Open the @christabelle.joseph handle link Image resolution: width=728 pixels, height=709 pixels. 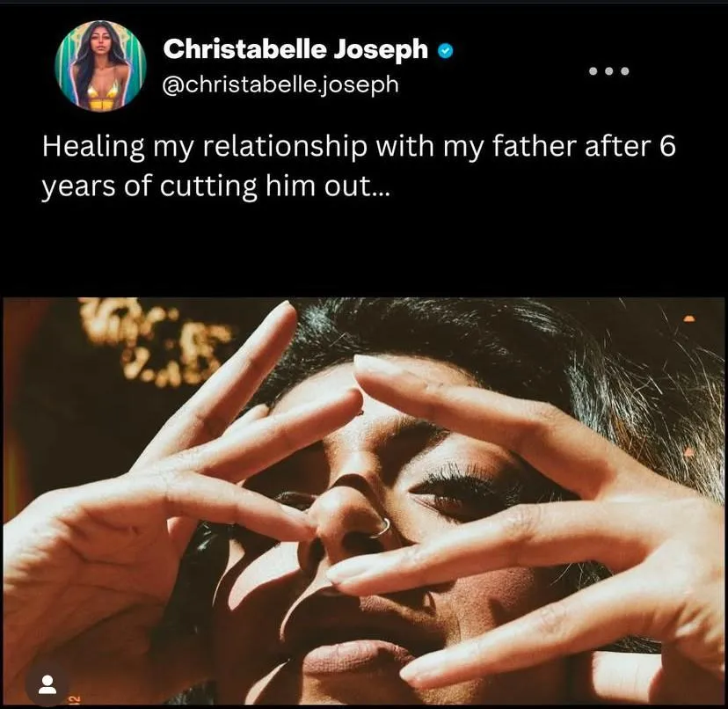(280, 84)
